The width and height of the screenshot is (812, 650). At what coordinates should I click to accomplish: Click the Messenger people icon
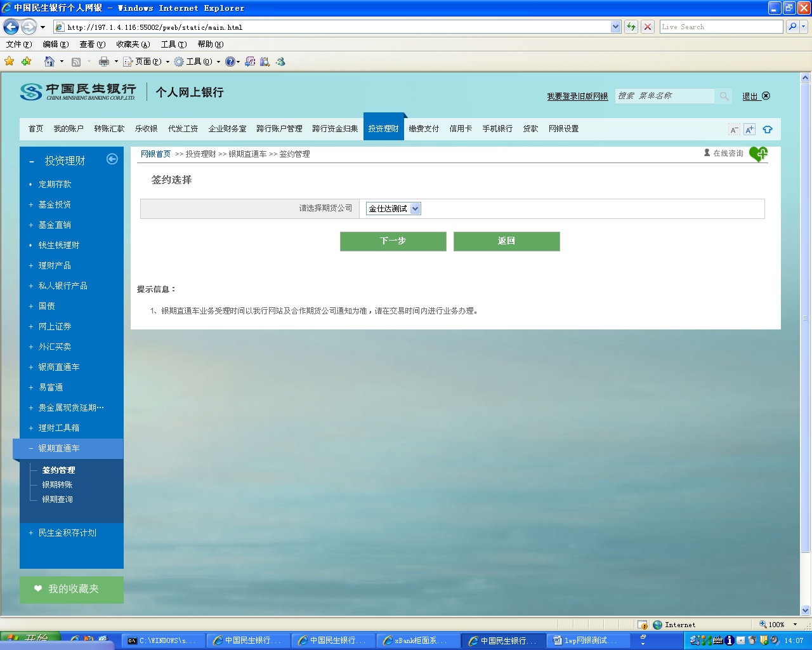tap(280, 62)
